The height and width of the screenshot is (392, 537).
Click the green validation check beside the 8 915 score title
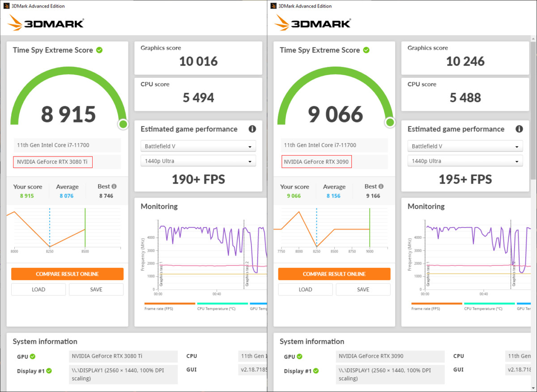[99, 50]
